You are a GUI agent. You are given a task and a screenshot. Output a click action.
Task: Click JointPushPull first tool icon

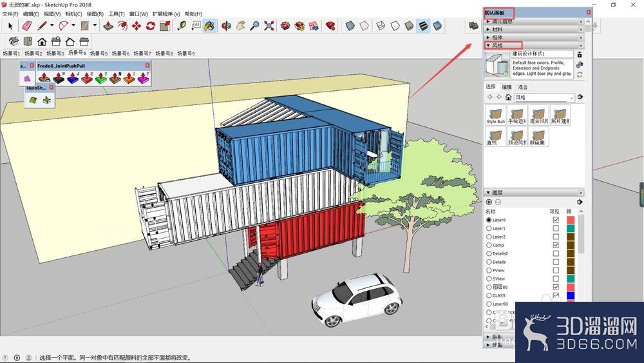[x=44, y=77]
